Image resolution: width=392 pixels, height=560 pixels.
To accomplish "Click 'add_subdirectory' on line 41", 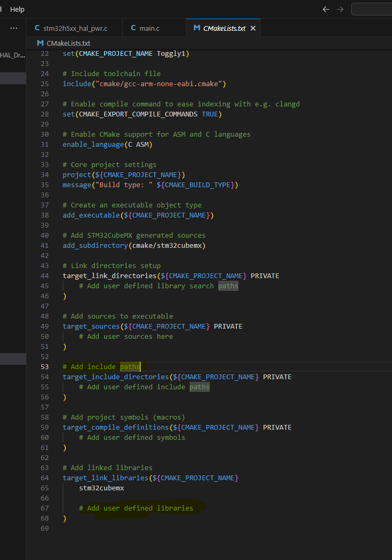I will (95, 246).
